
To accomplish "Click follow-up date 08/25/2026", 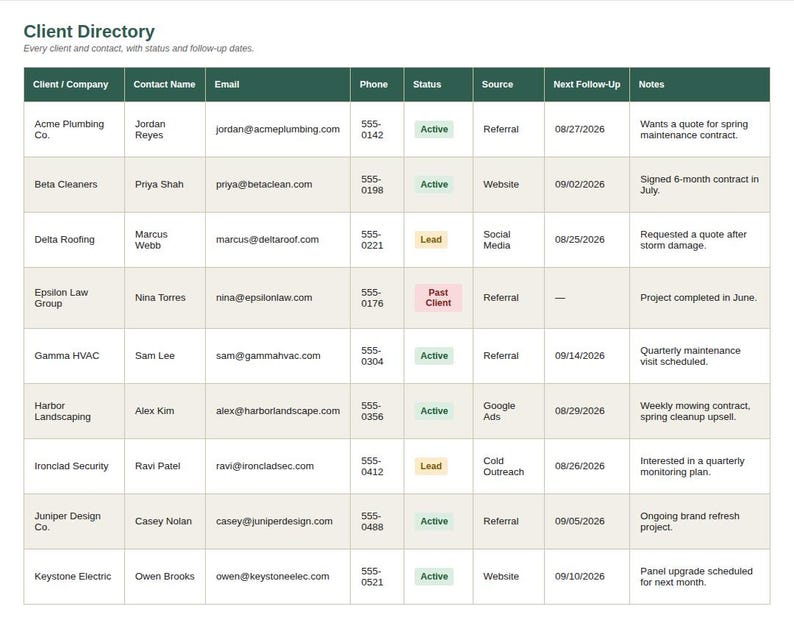I will [579, 240].
